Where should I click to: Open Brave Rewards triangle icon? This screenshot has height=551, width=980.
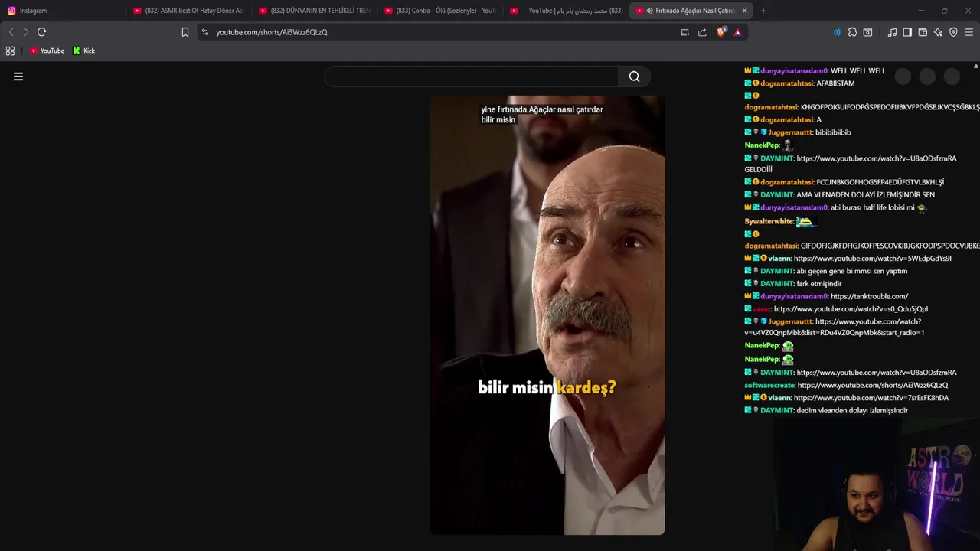[x=738, y=32]
